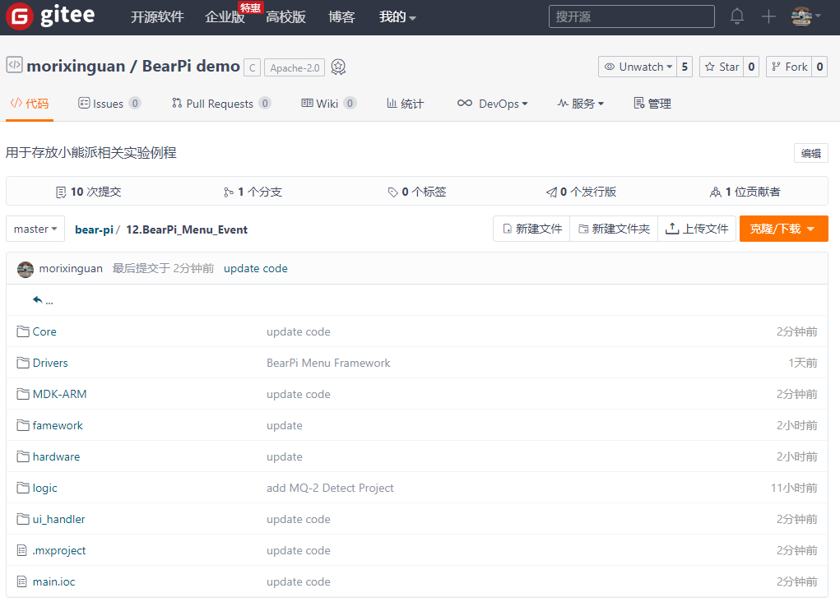Click the hardware folder icon
This screenshot has width=840, height=616.
coord(22,456)
